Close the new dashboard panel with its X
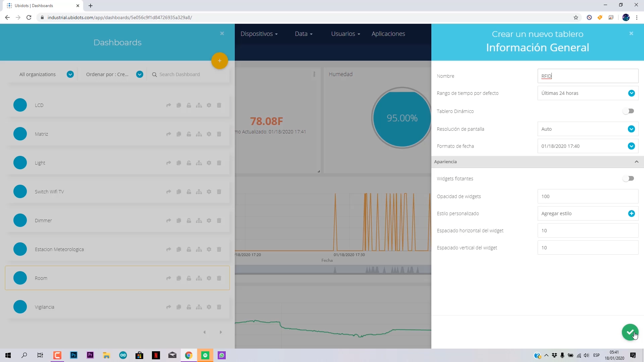This screenshot has width=644, height=362. pyautogui.click(x=631, y=34)
